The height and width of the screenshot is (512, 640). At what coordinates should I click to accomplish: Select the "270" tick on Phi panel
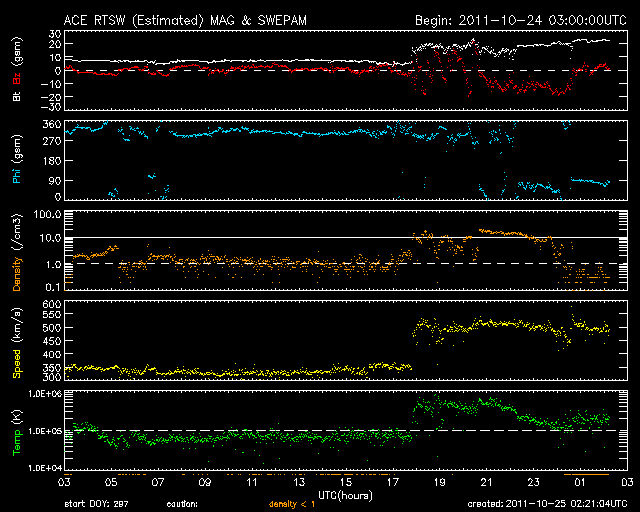[x=52, y=141]
